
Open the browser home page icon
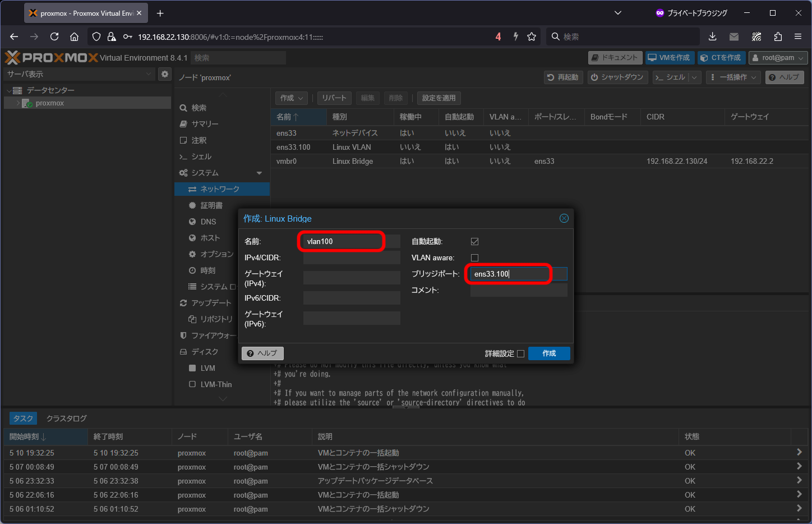pos(74,36)
